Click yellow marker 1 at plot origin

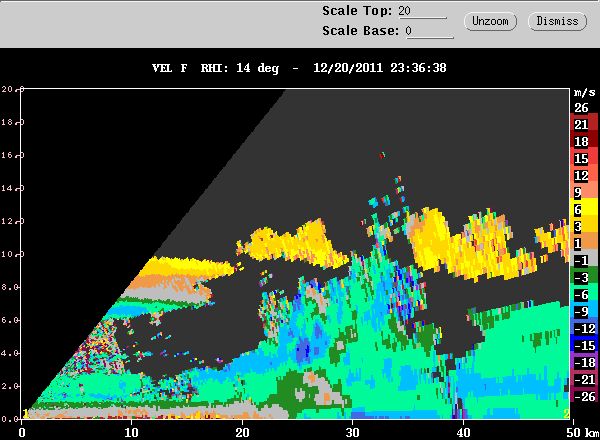[x=25, y=413]
